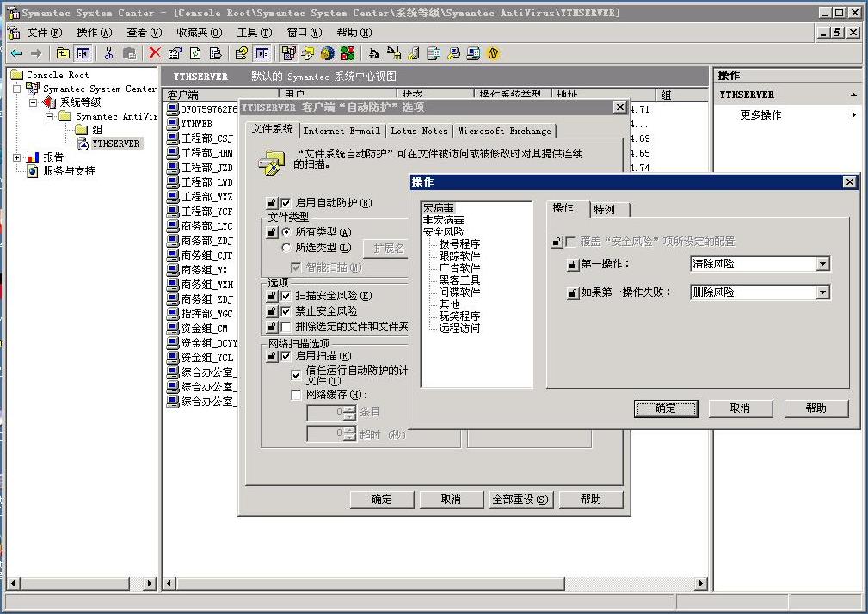This screenshot has height=614, width=868.
Task: Toggle the 启用自动防护 checkbox
Action: pos(286,203)
